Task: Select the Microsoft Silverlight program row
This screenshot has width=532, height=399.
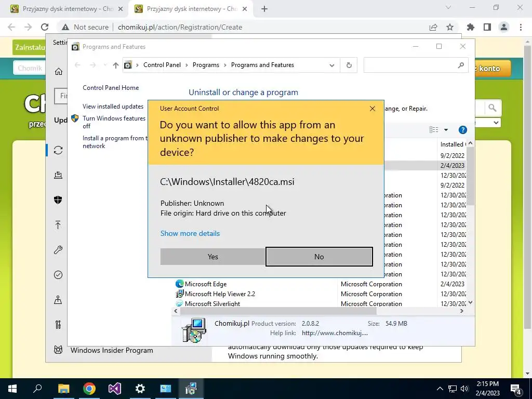Action: (x=321, y=303)
